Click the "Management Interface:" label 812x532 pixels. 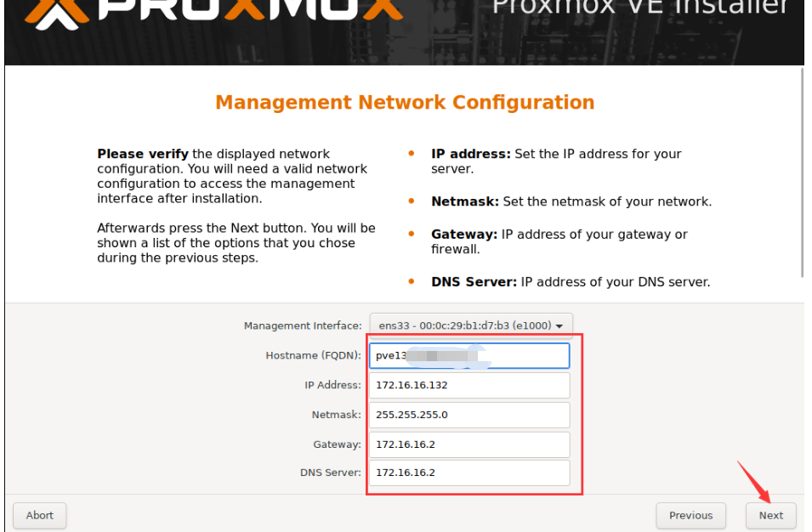(303, 325)
